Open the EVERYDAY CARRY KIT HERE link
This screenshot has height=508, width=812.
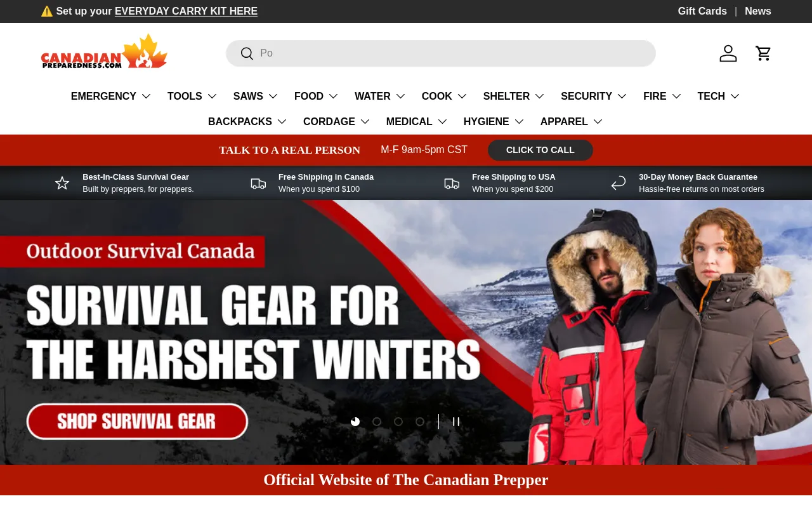[x=186, y=11]
